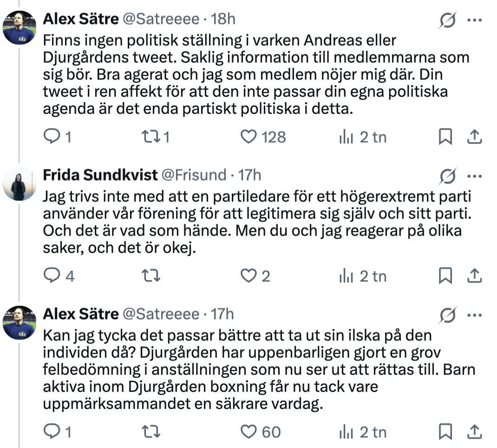Open the 18h timestamp of first tweet

click(x=223, y=19)
